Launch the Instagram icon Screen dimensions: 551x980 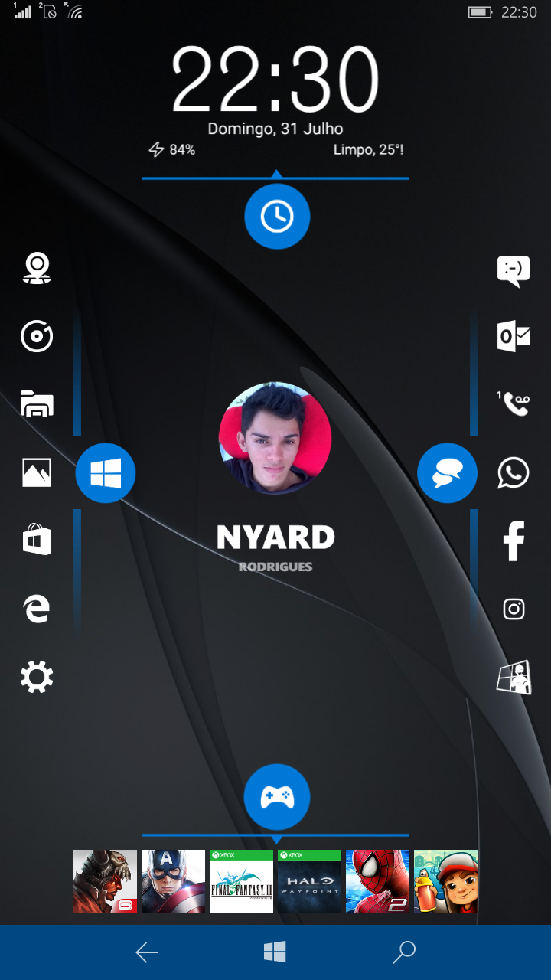click(514, 609)
